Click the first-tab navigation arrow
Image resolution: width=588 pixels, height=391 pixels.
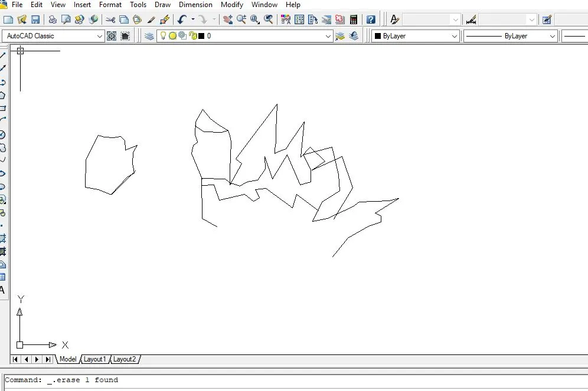15,360
